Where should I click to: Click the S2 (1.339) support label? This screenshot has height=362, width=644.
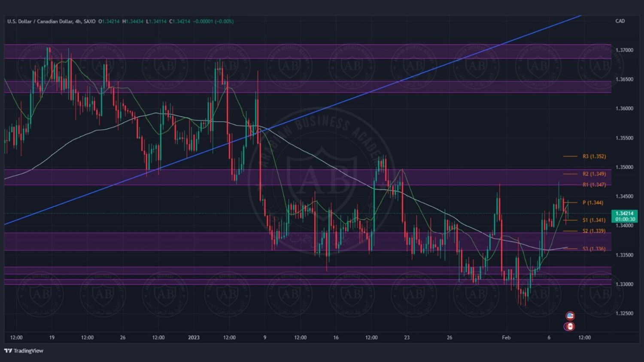[594, 231]
